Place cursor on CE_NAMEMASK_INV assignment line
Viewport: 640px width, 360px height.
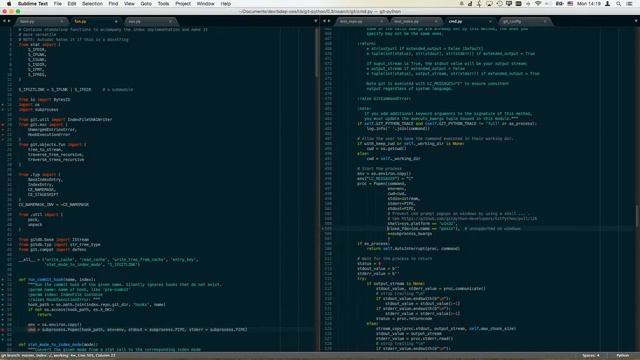click(x=53, y=204)
